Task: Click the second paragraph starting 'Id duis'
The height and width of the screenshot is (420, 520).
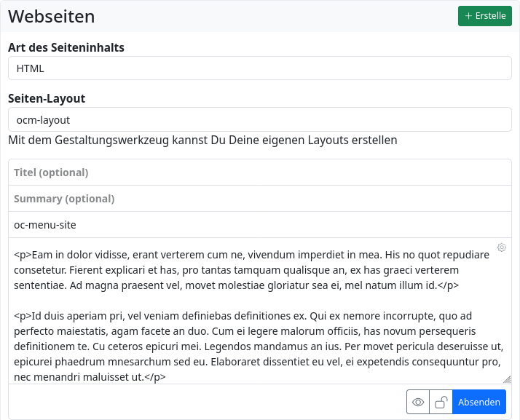Action: pos(248,346)
